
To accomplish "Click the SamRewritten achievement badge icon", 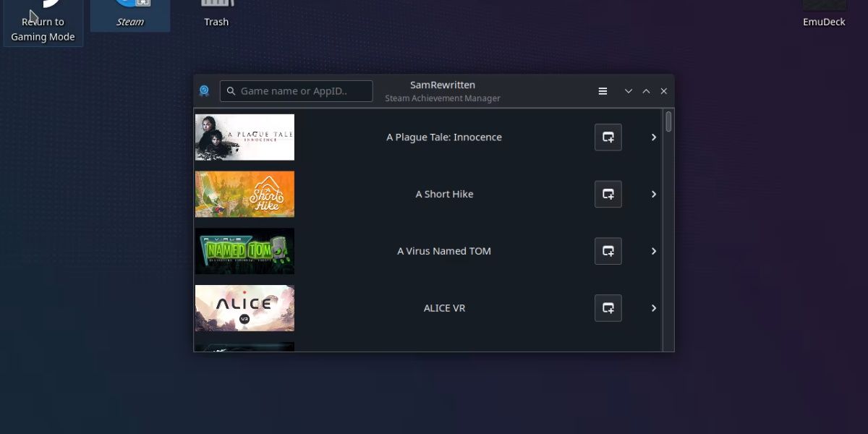I will [204, 90].
